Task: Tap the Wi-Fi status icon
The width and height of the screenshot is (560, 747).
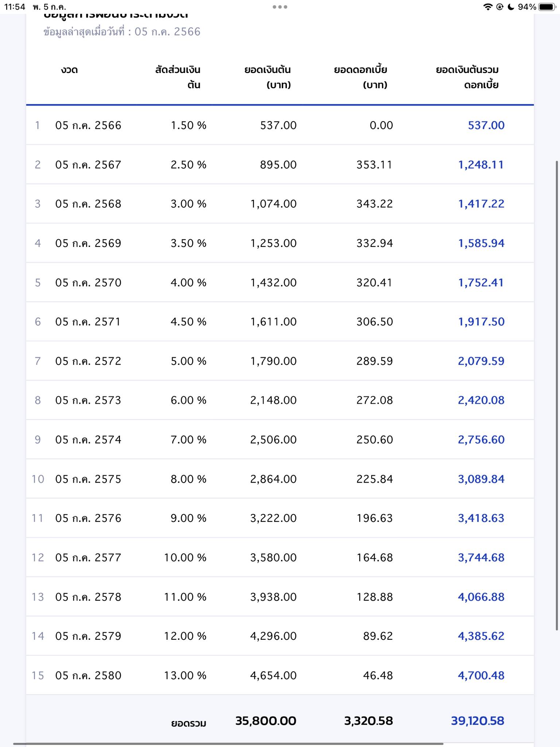Action: (x=487, y=7)
